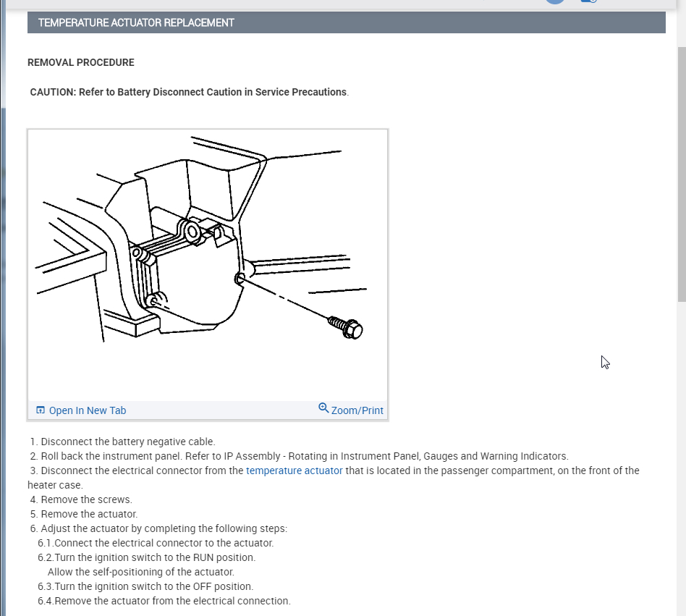Follow the temperature actuator hyperlink
686x616 pixels.
click(294, 471)
